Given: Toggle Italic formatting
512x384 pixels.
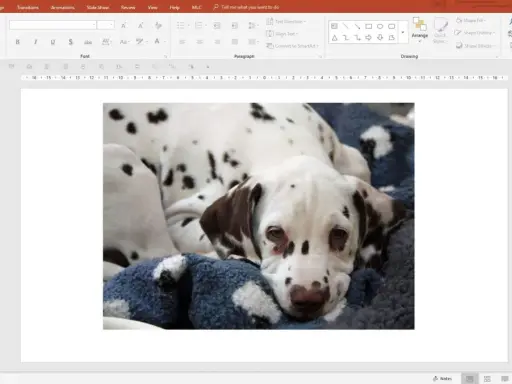Looking at the screenshot, I should (x=35, y=42).
